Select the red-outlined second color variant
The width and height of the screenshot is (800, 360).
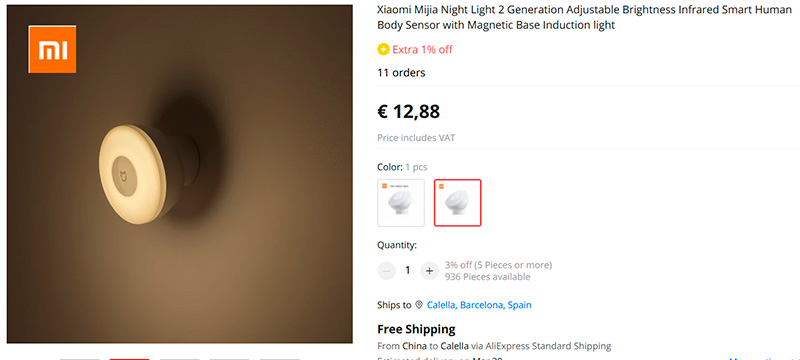tap(458, 202)
